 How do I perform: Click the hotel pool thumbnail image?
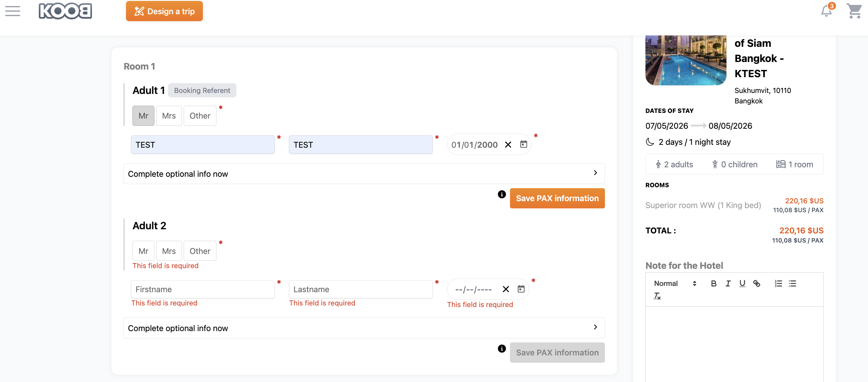point(685,60)
